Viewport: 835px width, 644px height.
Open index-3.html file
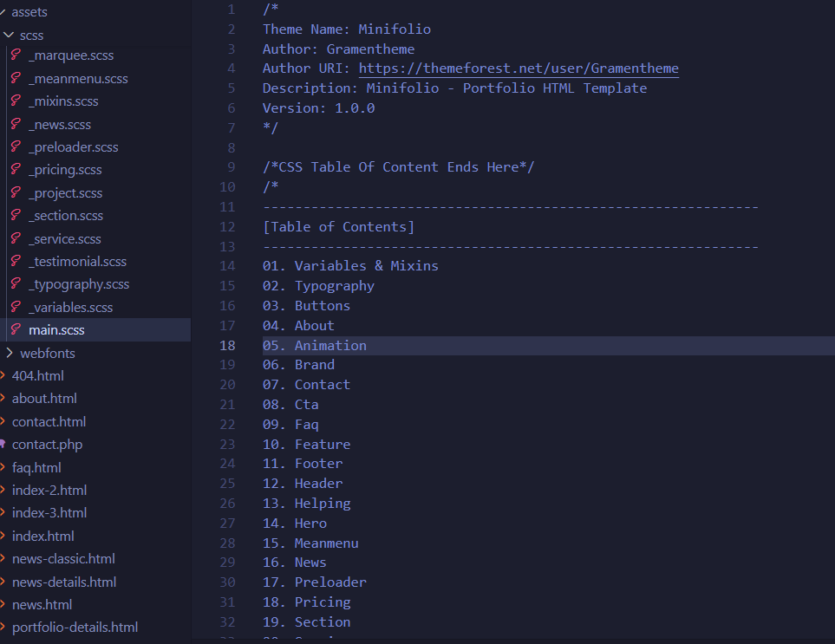49,513
